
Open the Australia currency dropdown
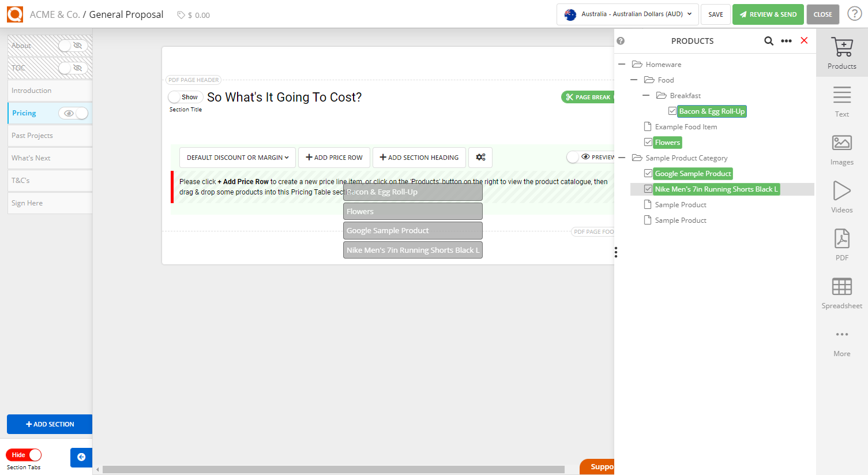627,14
